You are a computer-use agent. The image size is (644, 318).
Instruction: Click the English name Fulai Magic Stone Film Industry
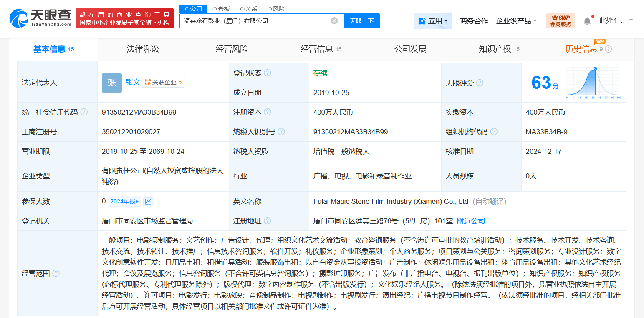tap(391, 201)
